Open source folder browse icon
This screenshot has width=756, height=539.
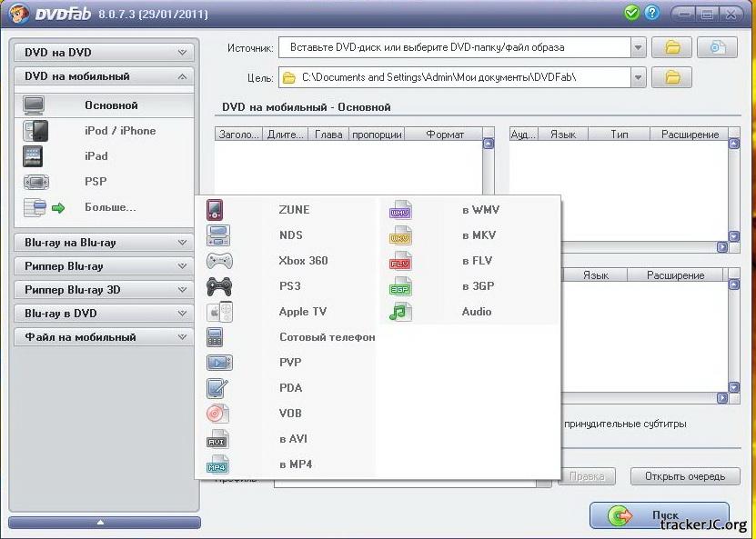coord(672,47)
